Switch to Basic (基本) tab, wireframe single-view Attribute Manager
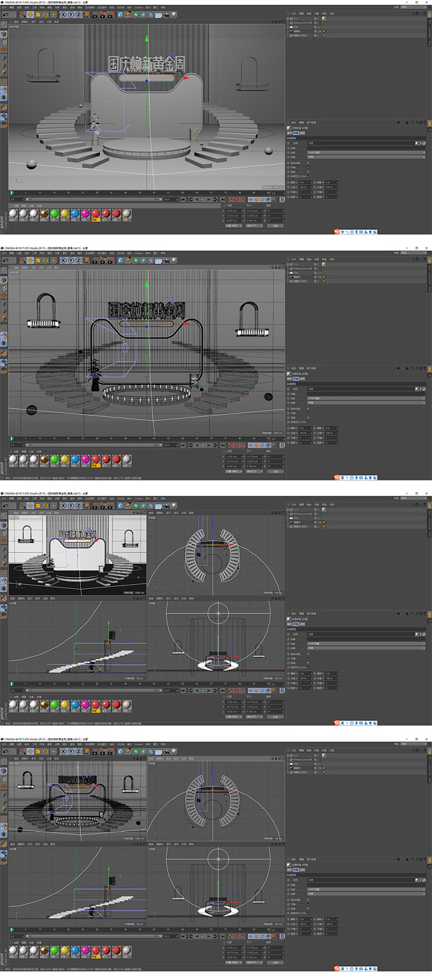 (290, 379)
